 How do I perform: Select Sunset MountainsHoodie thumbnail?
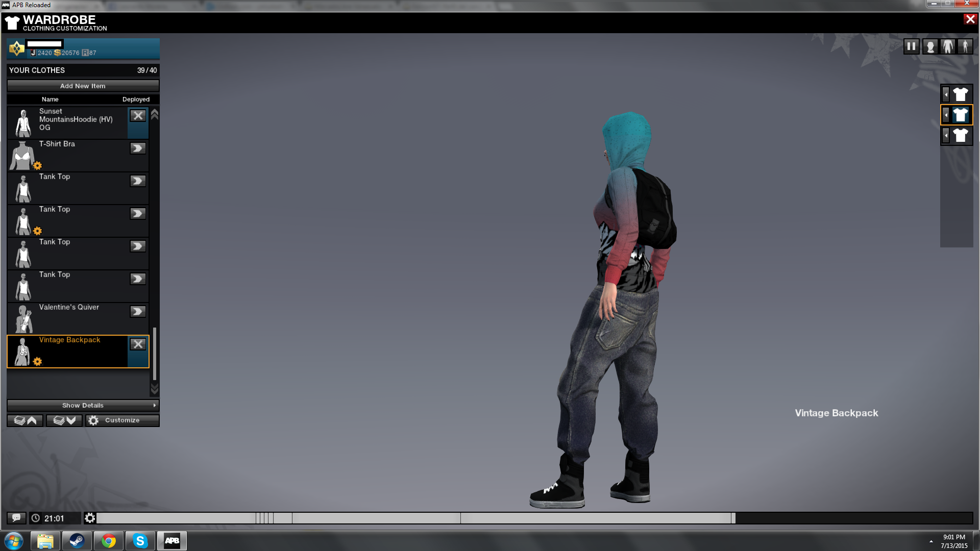point(23,122)
